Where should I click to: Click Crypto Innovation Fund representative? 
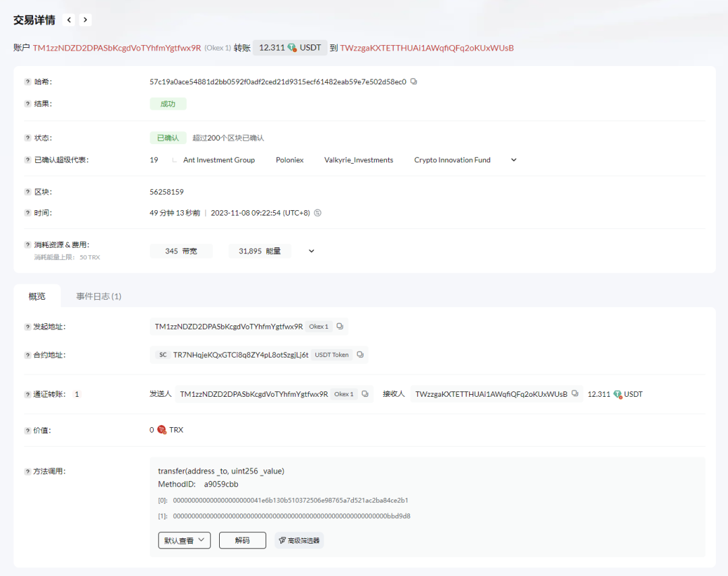click(x=452, y=160)
